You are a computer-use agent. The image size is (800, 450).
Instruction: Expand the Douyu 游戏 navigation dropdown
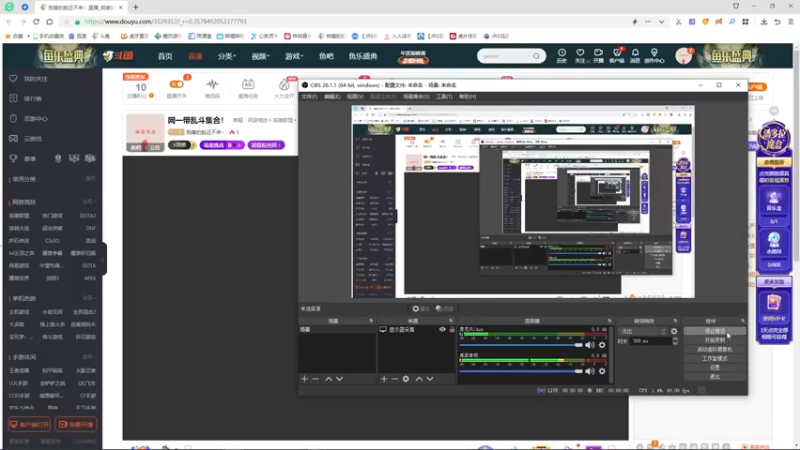pos(294,56)
